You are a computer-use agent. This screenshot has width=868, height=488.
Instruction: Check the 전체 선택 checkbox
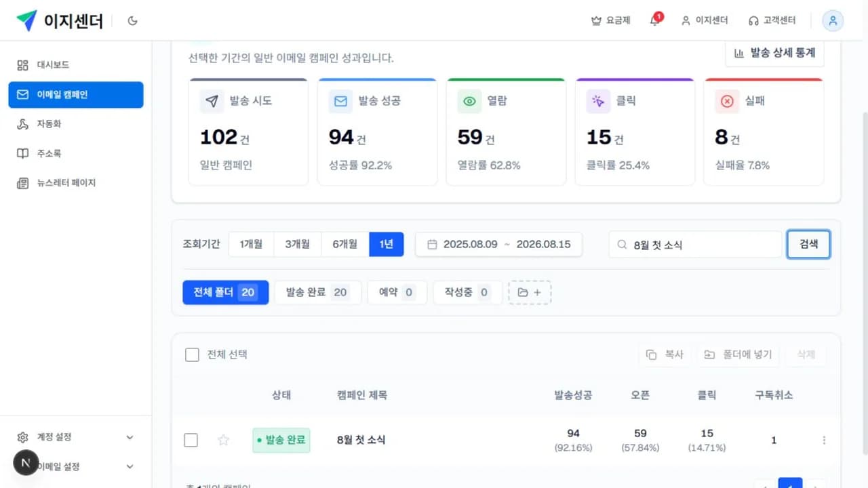192,354
